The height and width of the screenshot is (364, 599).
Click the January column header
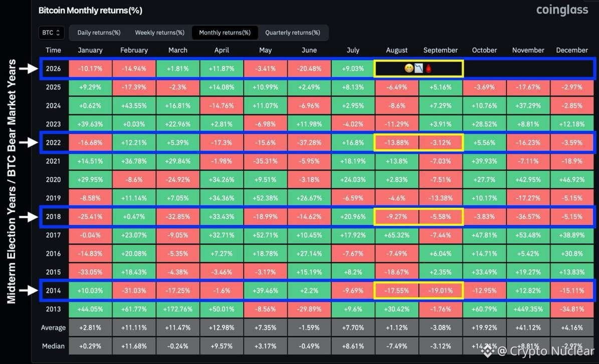coord(90,50)
